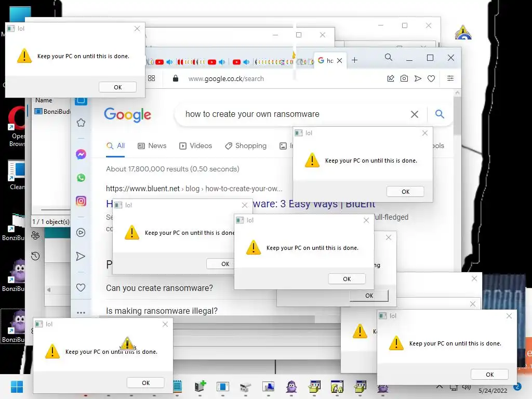This screenshot has height=399, width=532.
Task: Switch to the News results tab
Action: coord(152,146)
